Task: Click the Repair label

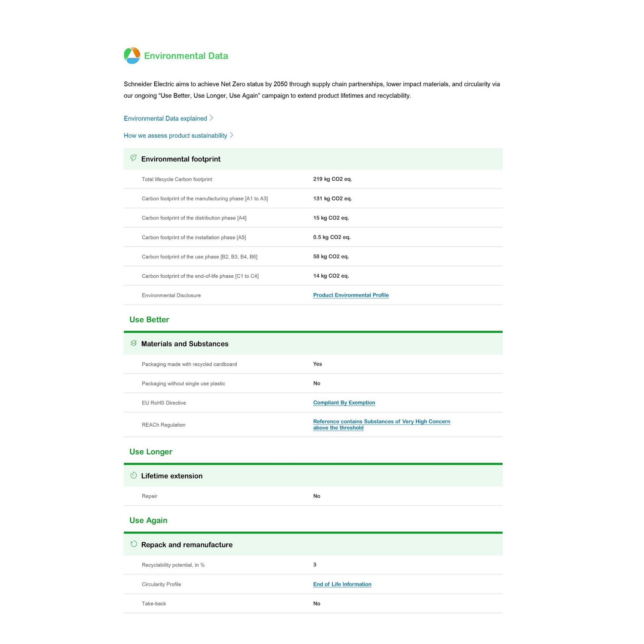Action: tap(149, 496)
